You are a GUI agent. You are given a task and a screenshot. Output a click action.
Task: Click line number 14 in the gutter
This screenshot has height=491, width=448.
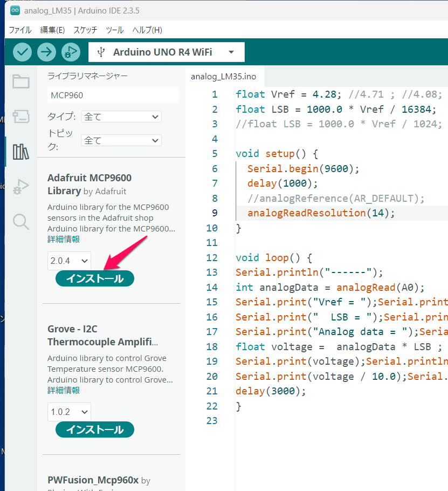212,287
